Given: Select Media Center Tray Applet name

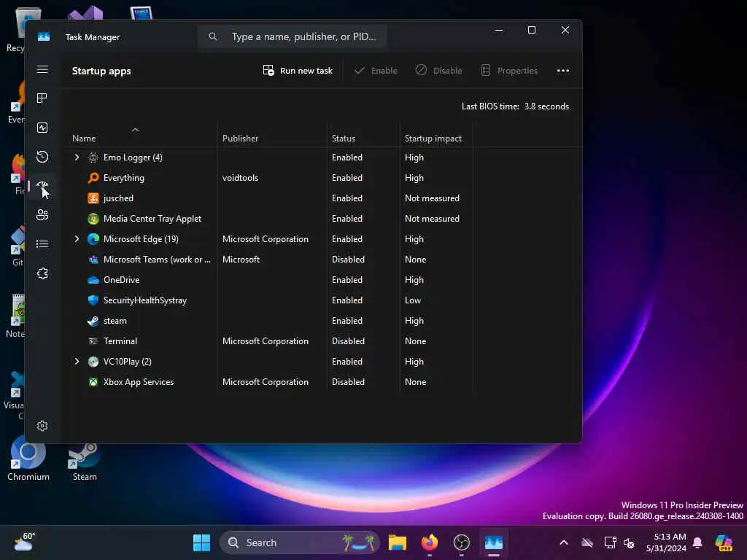Looking at the screenshot, I should (x=152, y=219).
